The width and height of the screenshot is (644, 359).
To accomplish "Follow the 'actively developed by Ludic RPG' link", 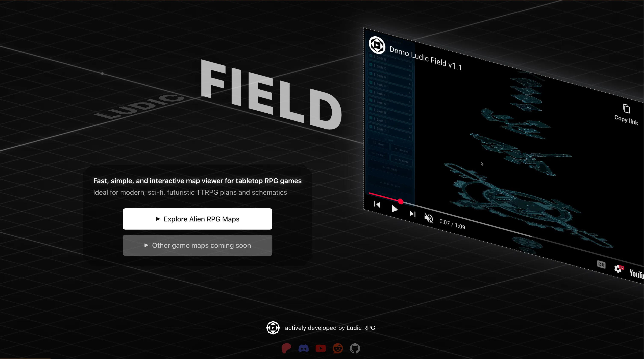I will 330,328.
